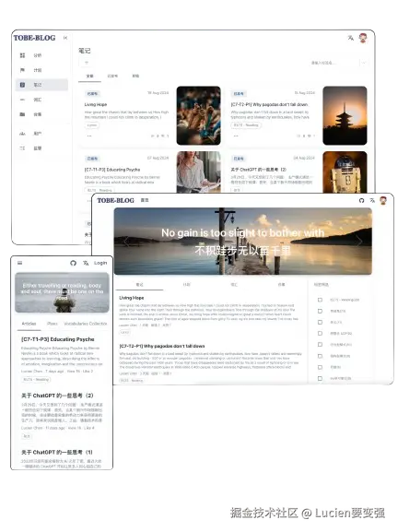This screenshot has height=532, width=398.
Task: Check seventh tag filter checkbox in home window
Action: (320, 367)
